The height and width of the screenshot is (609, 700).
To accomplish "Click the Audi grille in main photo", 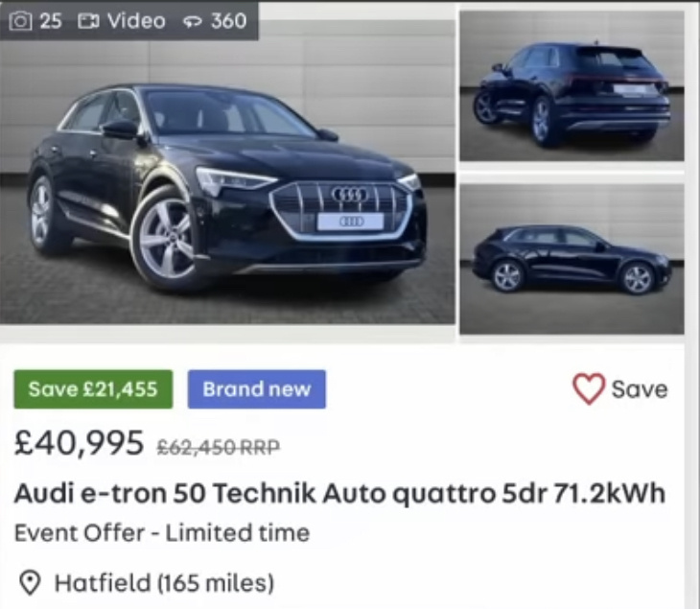I will [x=341, y=210].
